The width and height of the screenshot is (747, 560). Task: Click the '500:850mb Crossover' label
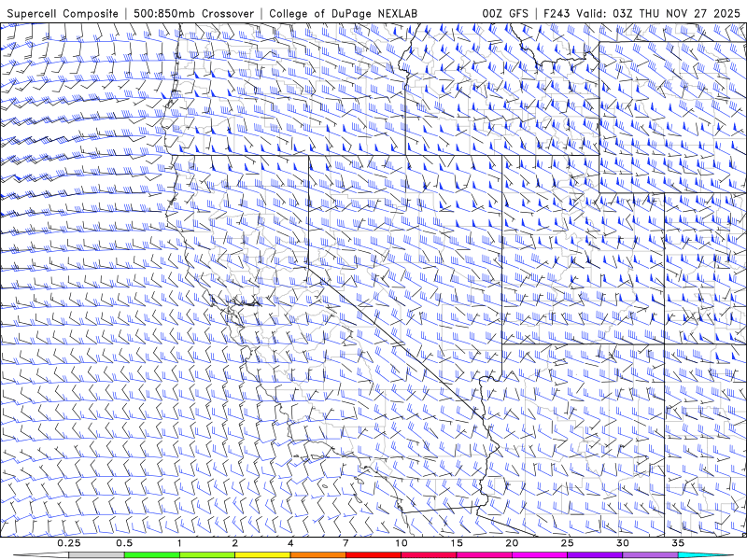click(x=193, y=14)
